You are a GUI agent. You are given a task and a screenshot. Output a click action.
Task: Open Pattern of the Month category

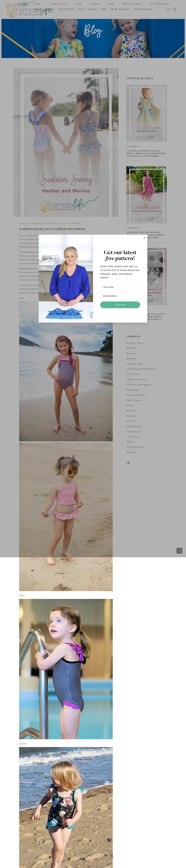[136, 395]
